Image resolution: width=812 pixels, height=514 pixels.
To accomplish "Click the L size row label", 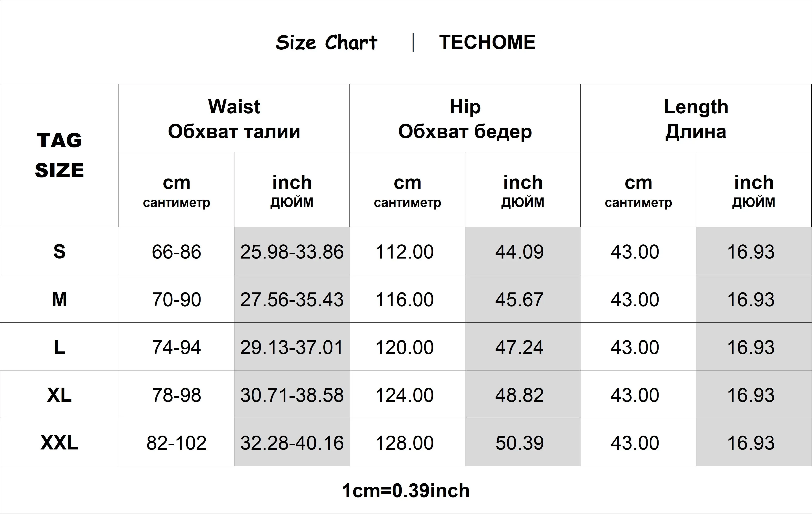I will click(59, 347).
